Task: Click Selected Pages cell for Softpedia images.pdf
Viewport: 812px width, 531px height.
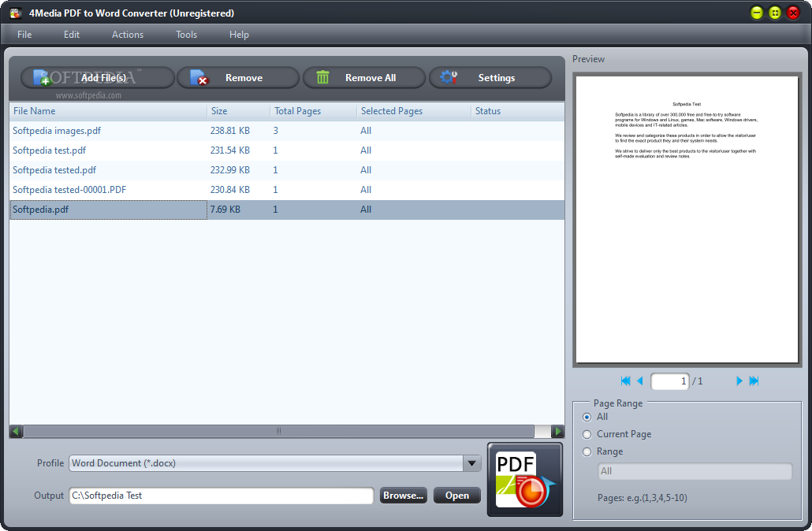Action: tap(366, 131)
